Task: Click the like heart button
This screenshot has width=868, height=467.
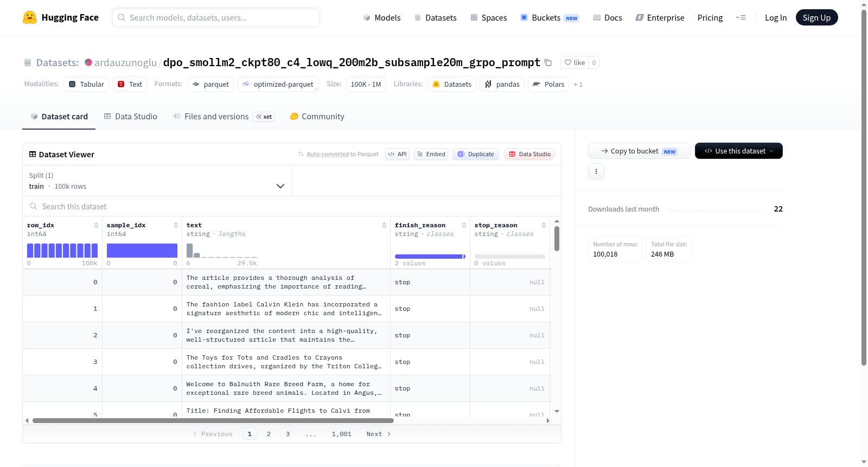Action: (575, 63)
